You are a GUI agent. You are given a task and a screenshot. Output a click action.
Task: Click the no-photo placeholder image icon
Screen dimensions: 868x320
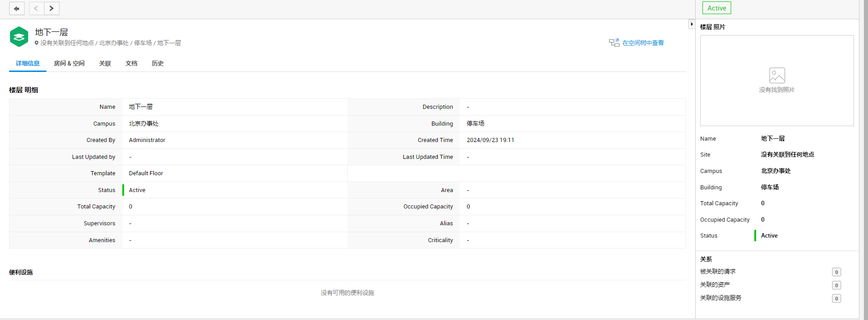coord(777,75)
